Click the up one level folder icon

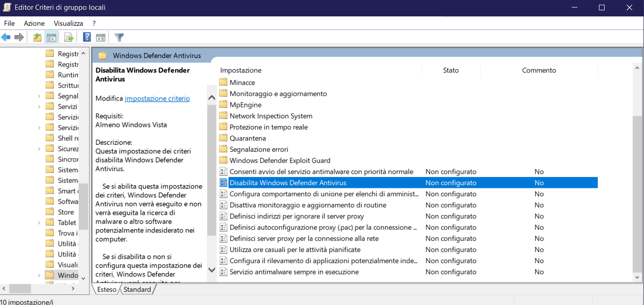(37, 37)
